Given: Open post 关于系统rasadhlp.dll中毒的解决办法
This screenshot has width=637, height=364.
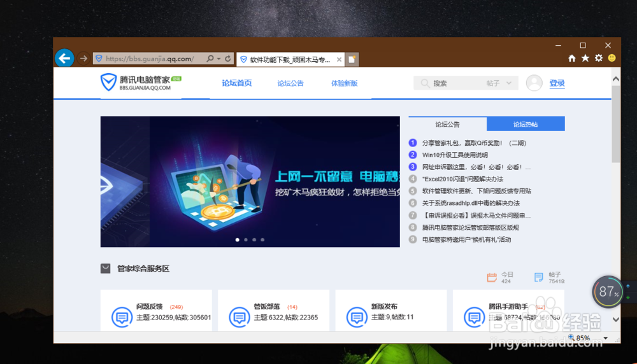Looking at the screenshot, I should [471, 203].
